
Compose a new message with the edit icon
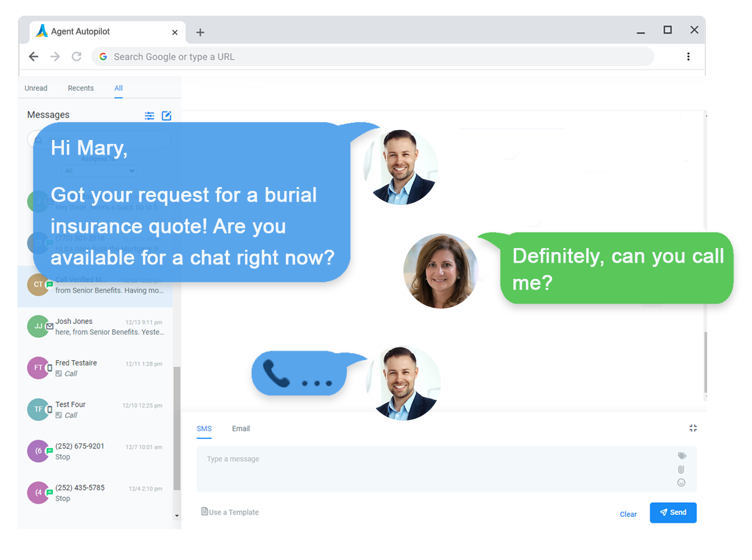[166, 116]
